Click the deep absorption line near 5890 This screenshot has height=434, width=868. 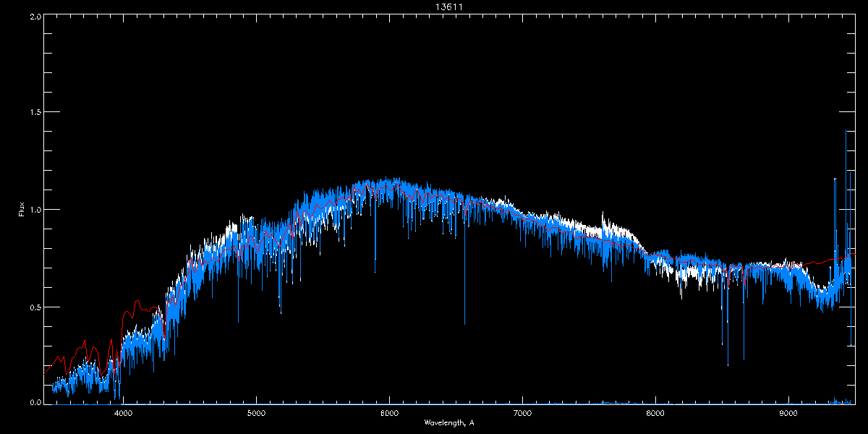pos(375,235)
